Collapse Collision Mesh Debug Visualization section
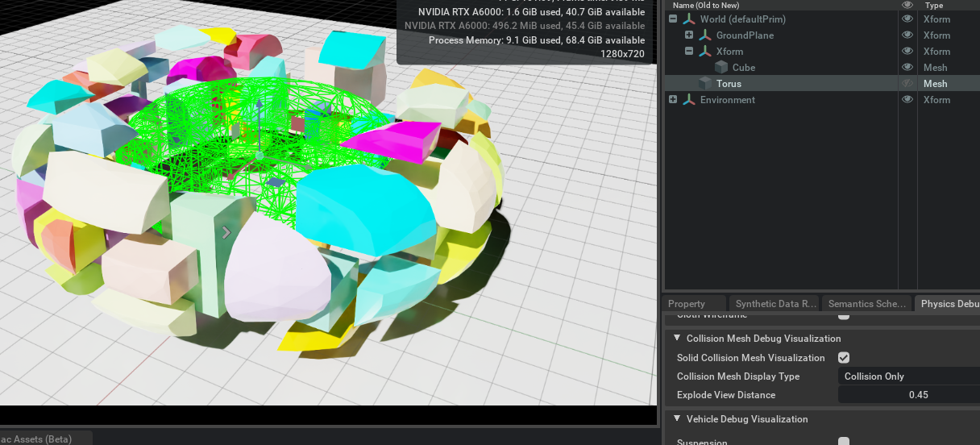The image size is (980, 445). 677,339
